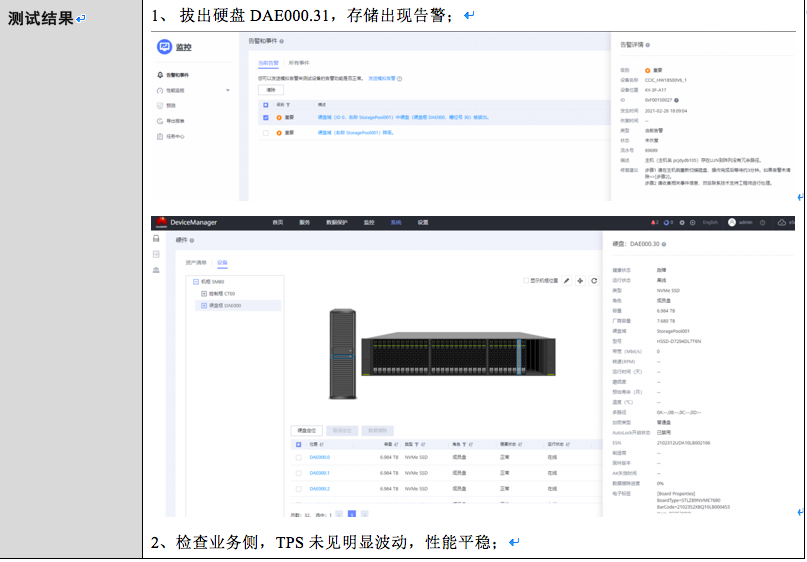Switch to 所有事件 tab
Screen dimensions: 807x562
299,63
